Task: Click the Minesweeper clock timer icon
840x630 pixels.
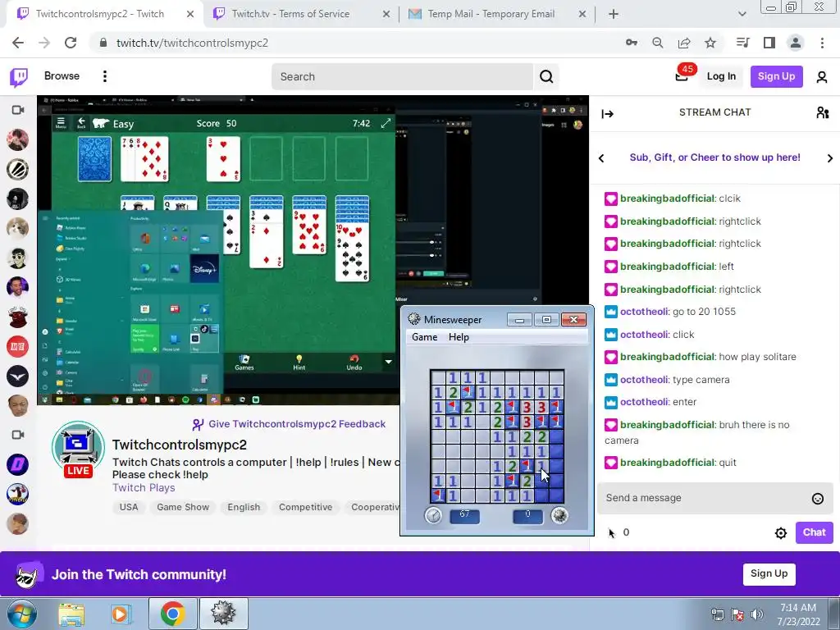Action: tap(433, 515)
